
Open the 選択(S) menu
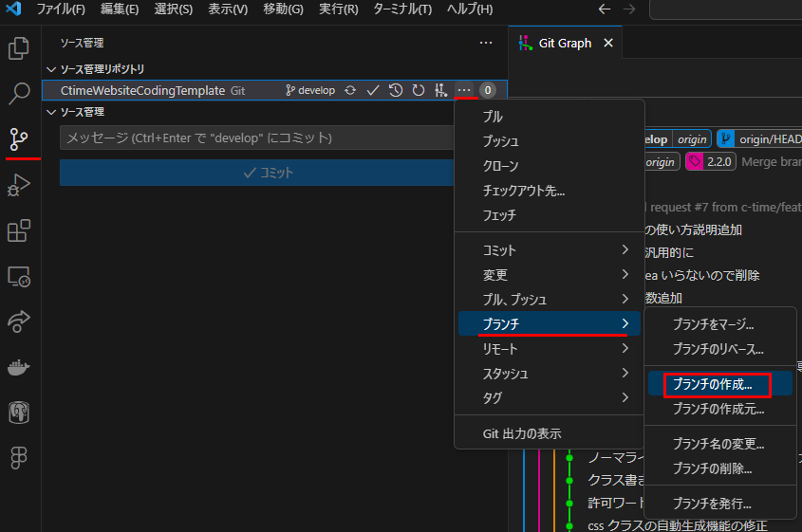point(174,9)
